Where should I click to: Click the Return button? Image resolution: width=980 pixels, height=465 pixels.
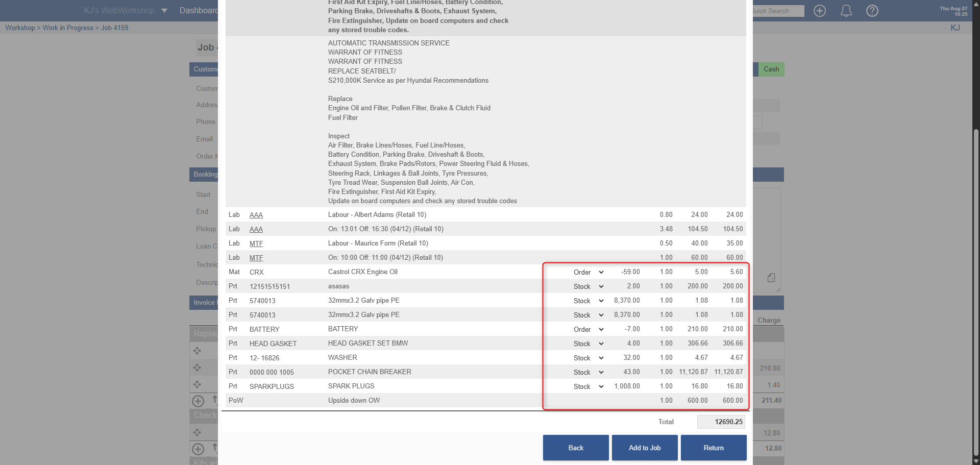[x=714, y=448]
